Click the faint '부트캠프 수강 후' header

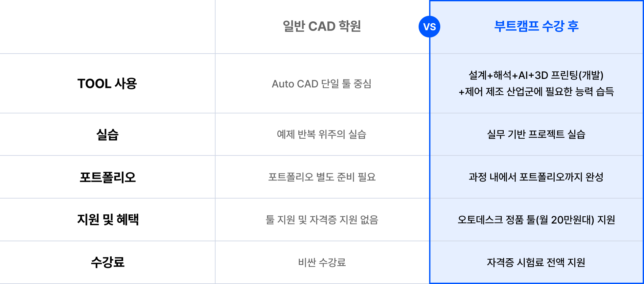pos(536,26)
